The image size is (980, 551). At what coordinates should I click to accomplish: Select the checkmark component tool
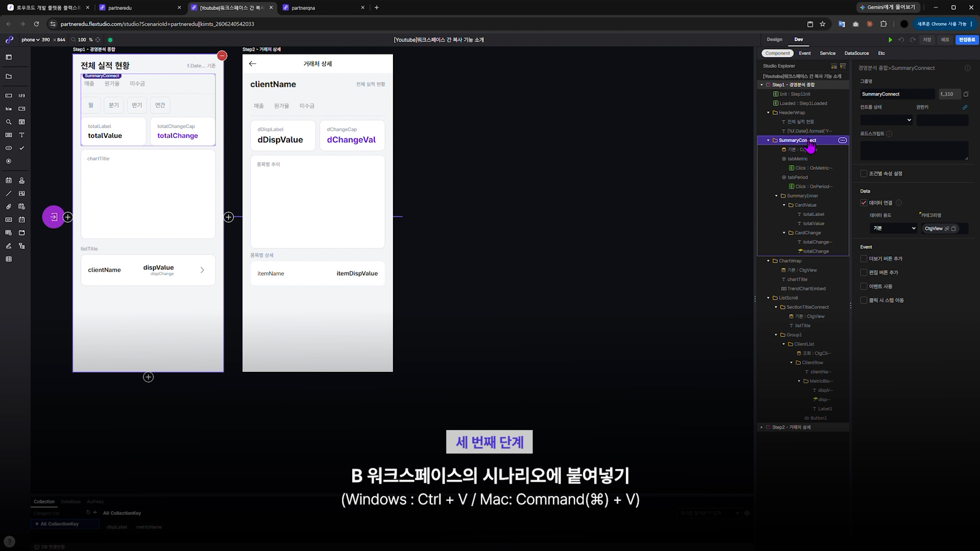21,148
